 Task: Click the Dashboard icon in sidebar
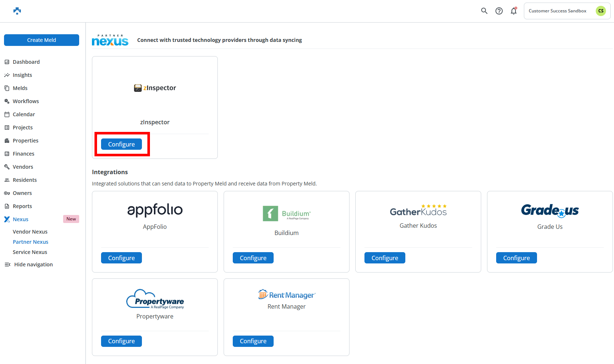(7, 62)
